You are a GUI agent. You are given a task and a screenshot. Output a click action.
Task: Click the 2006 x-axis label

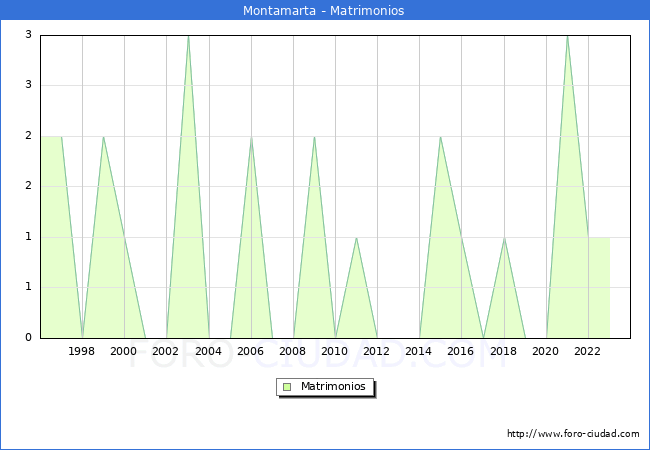click(x=250, y=351)
